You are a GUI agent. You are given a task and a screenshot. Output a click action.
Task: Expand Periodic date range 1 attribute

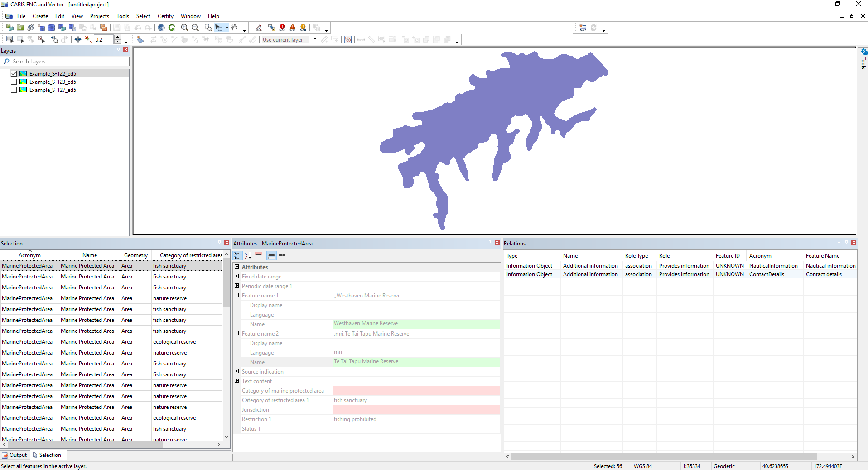[x=236, y=286]
